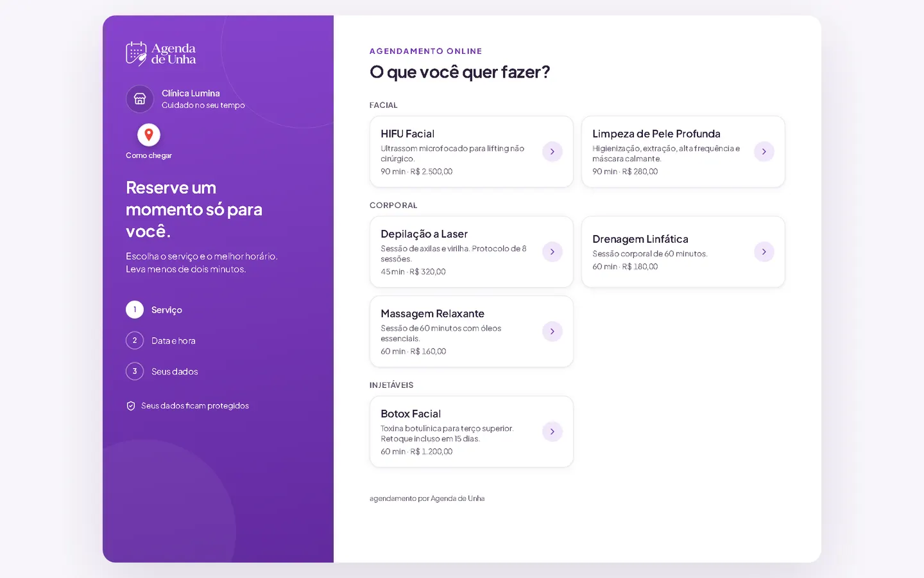Open Botox Facial arrow button

click(552, 432)
